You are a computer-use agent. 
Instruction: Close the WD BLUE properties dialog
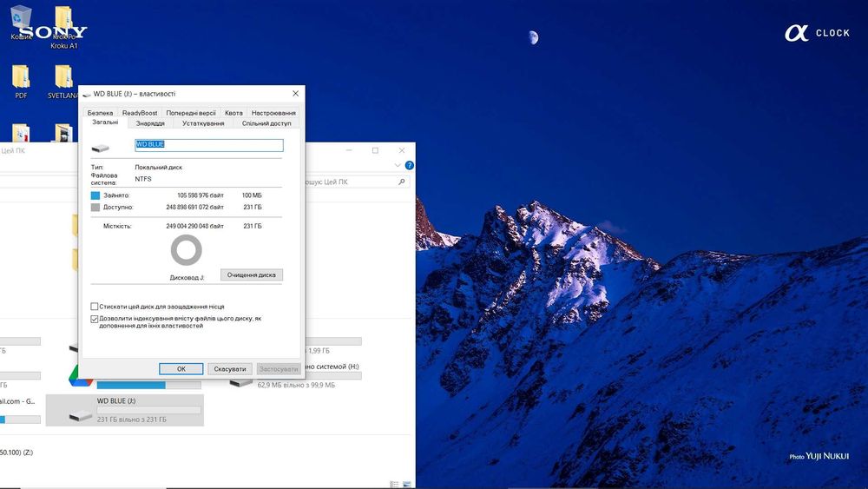point(295,94)
